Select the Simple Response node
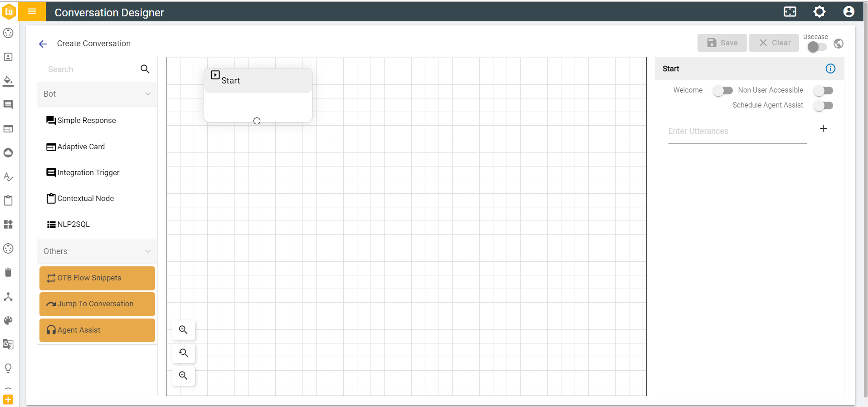The image size is (868, 407). (x=81, y=120)
